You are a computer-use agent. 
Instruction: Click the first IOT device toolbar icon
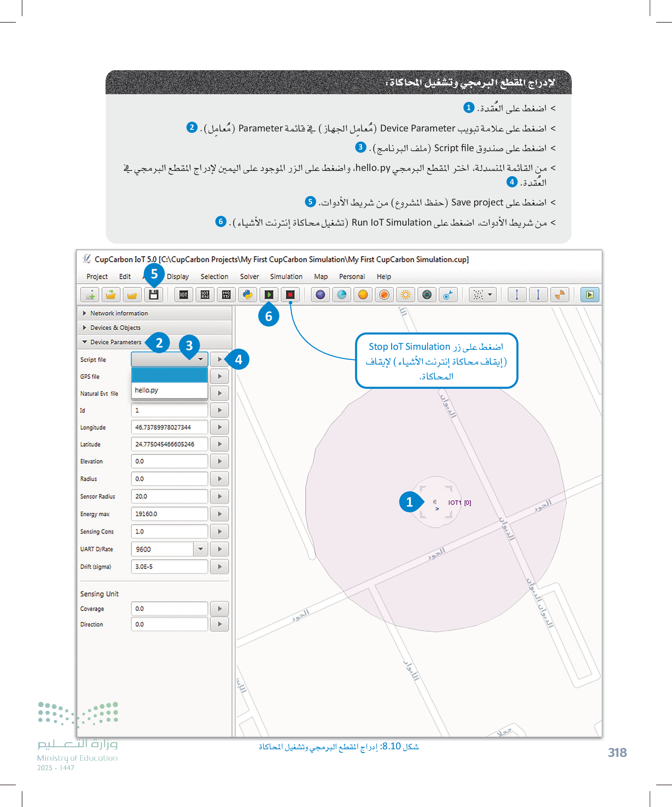184,295
